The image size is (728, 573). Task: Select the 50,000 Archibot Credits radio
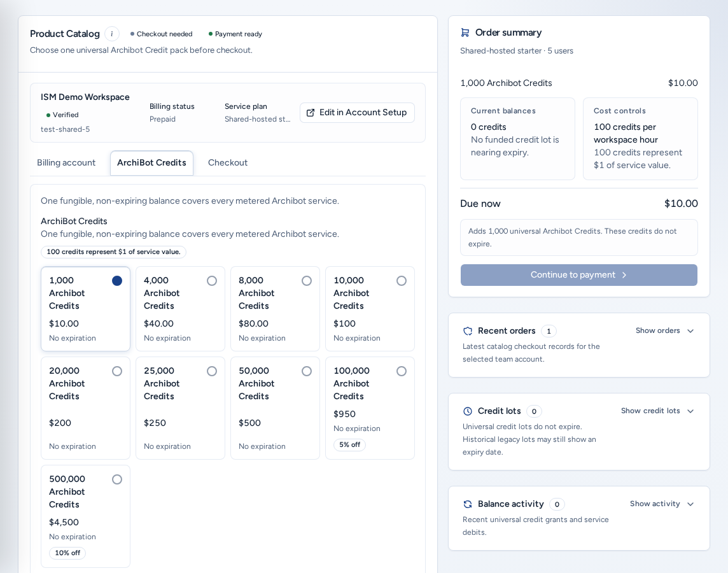[x=307, y=371]
